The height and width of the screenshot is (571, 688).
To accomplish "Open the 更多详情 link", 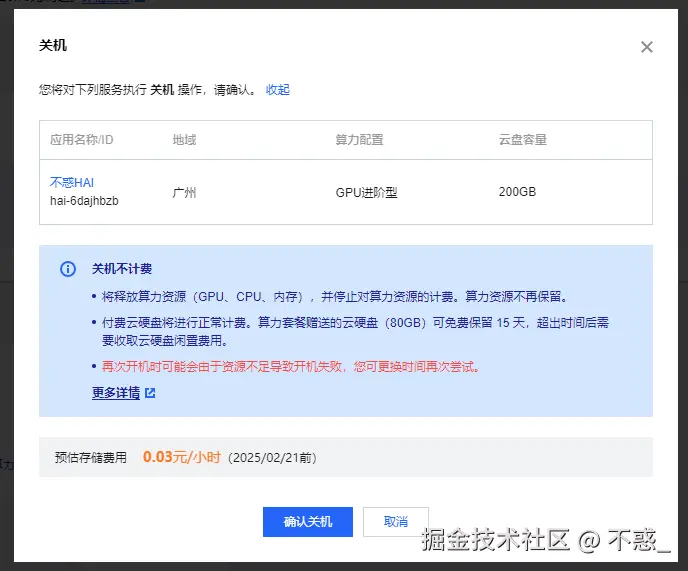I will (116, 393).
